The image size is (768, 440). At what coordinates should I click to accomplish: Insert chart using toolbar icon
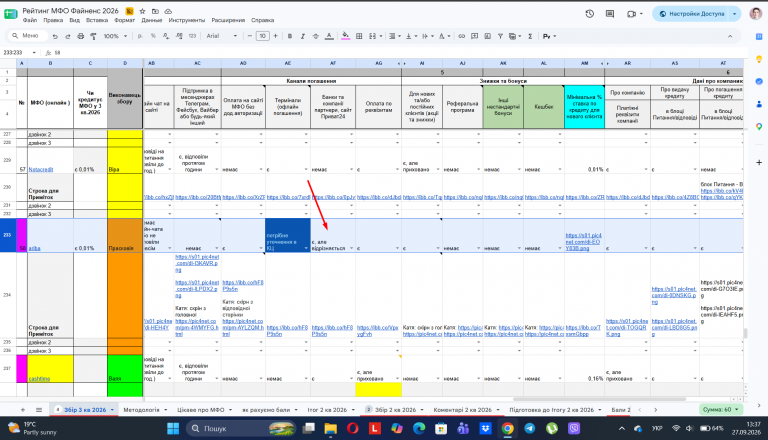click(x=487, y=36)
